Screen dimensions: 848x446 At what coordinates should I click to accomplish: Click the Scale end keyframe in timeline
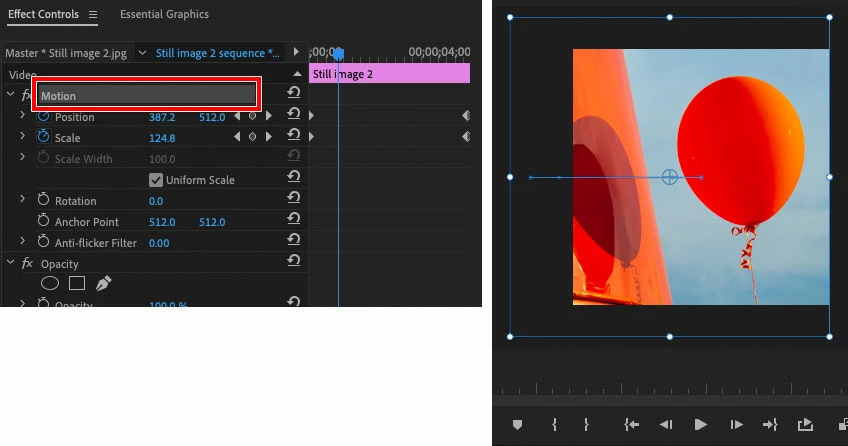(x=466, y=137)
